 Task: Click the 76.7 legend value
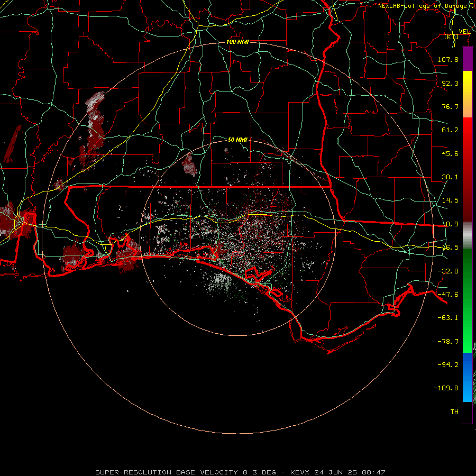point(450,106)
